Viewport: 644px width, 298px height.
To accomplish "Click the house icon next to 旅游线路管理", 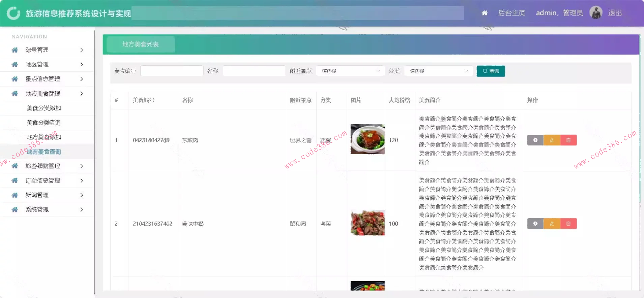I will pyautogui.click(x=15, y=166).
